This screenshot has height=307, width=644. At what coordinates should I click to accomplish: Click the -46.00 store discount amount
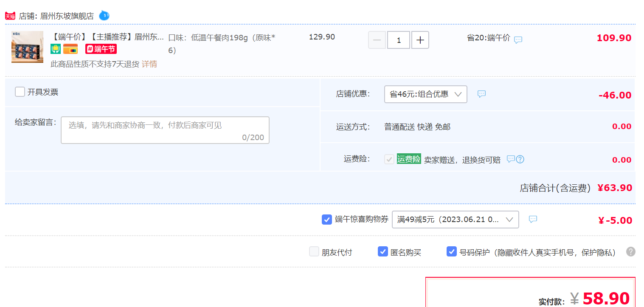point(615,95)
